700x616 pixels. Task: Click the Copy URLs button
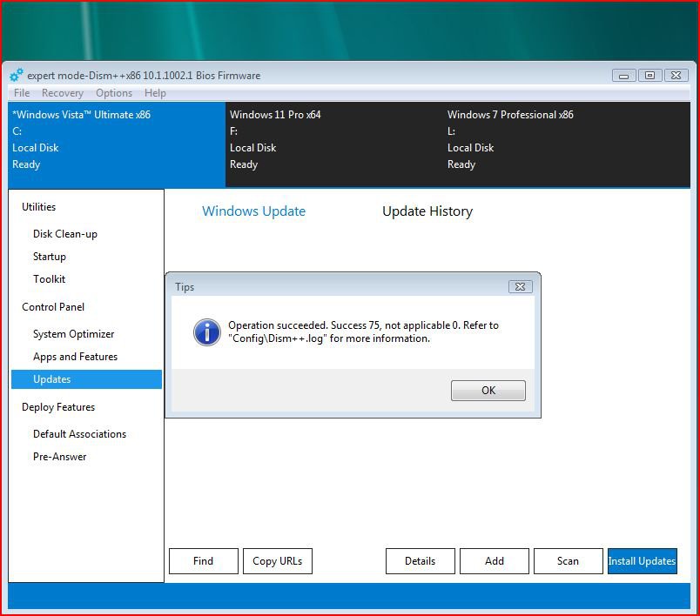277,560
